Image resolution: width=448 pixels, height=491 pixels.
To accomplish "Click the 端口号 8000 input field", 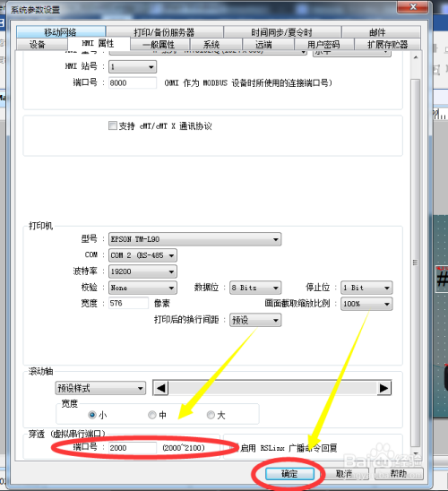I will pos(132,82).
